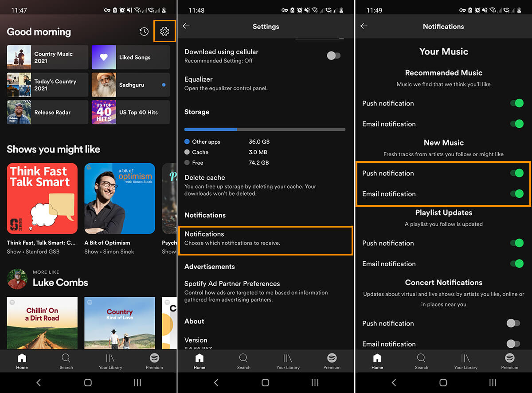Disable Playlist Updates push notification
The height and width of the screenshot is (393, 532).
[x=516, y=243]
